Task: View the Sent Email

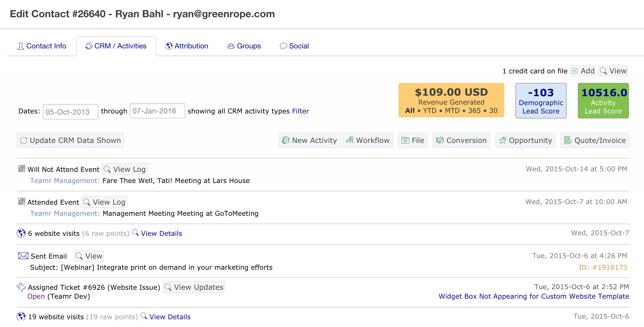Action: click(89, 256)
